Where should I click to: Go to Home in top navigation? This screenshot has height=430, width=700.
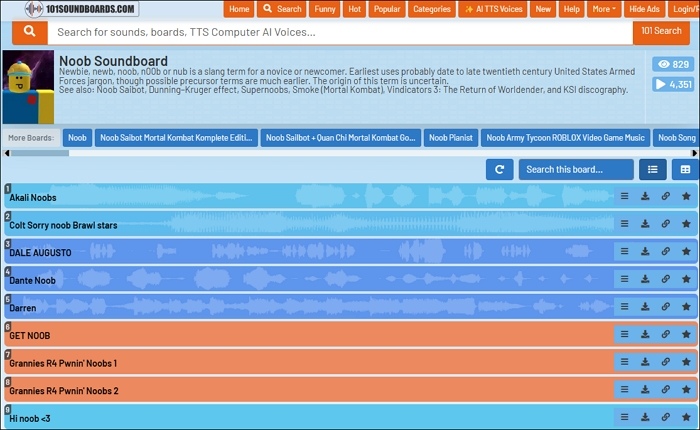tap(239, 9)
